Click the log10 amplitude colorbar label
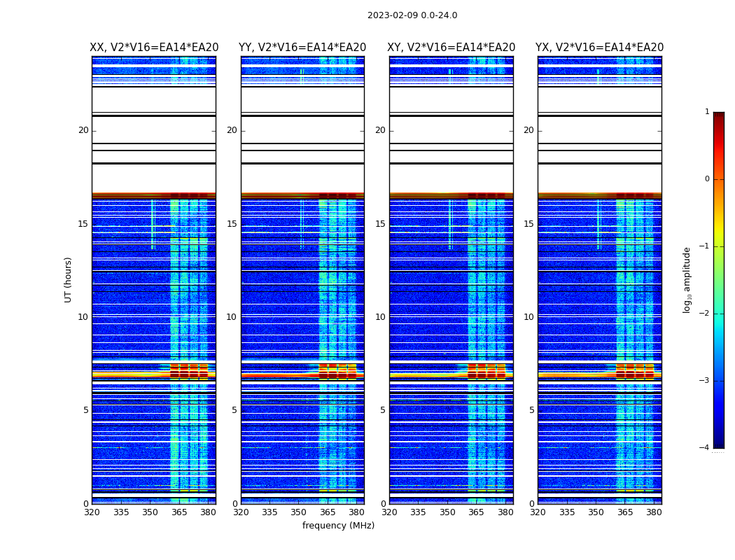 point(687,279)
